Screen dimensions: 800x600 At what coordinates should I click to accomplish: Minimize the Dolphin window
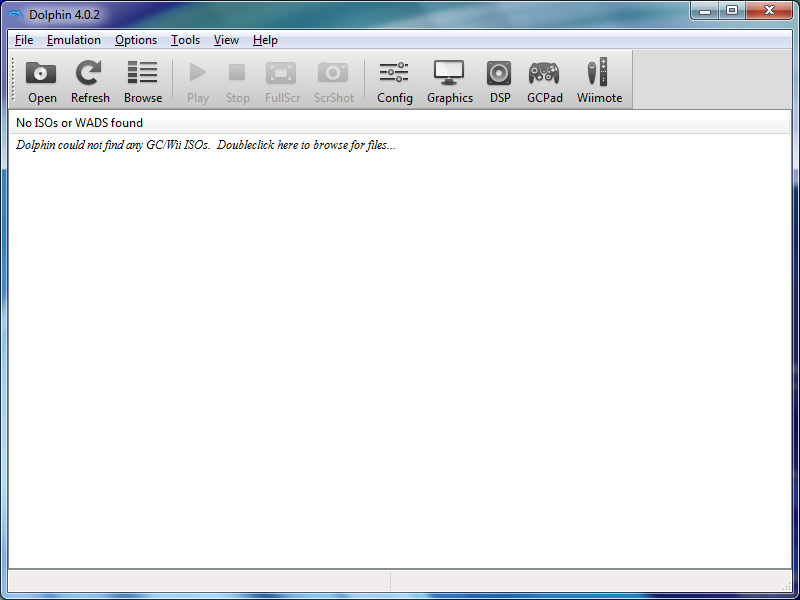tap(705, 10)
